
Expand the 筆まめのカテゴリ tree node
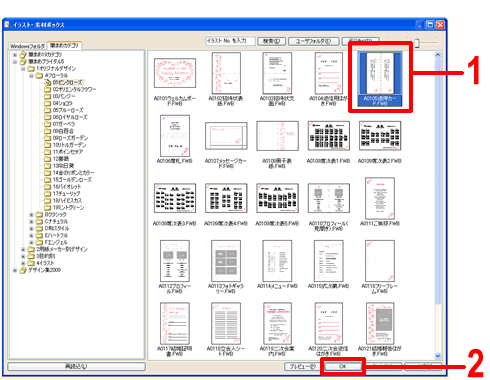15,55
